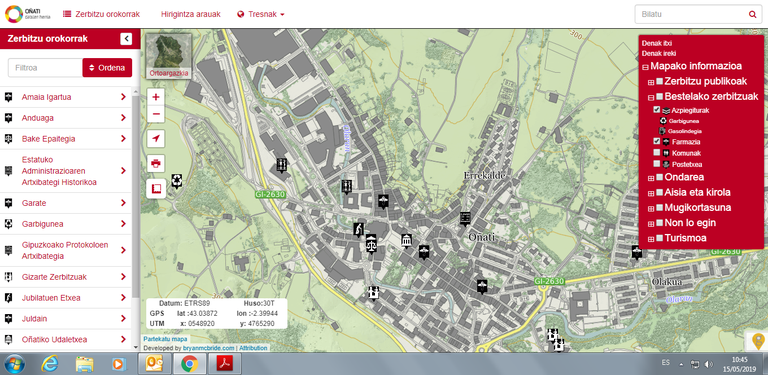Image resolution: width=768 pixels, height=375 pixels.
Task: Expand the Zerbitzu publikoak layer group
Action: pyautogui.click(x=651, y=82)
